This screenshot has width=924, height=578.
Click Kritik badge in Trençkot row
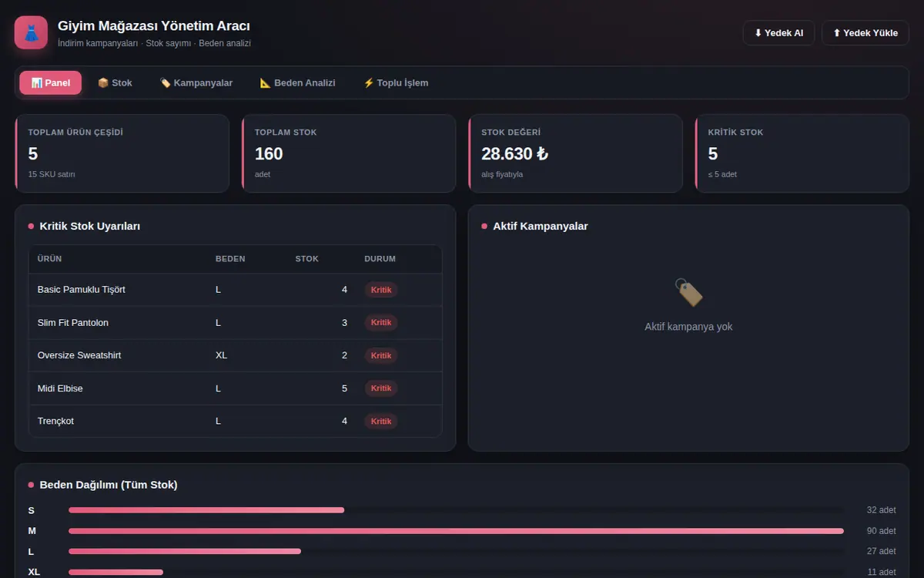(381, 422)
